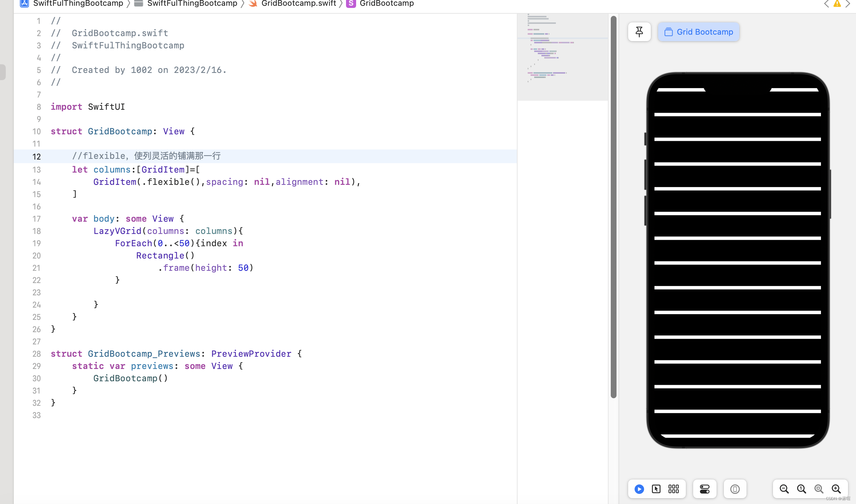The image size is (856, 504).
Task: Go to previous issue arrow
Action: (x=826, y=4)
